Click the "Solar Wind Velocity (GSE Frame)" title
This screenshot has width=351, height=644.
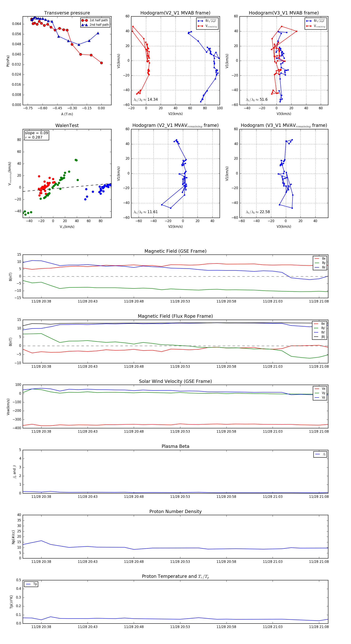click(x=175, y=381)
